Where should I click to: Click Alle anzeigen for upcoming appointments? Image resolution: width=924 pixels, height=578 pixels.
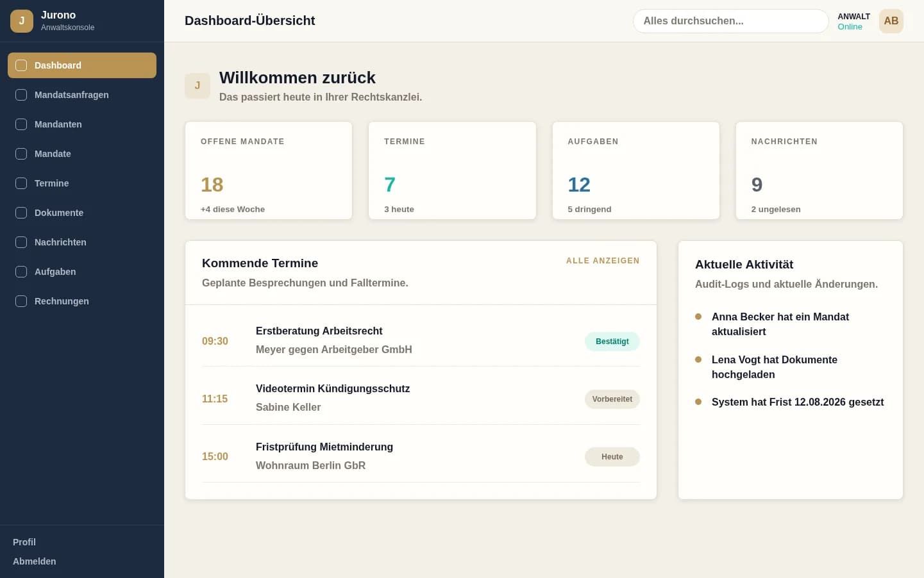coord(603,261)
